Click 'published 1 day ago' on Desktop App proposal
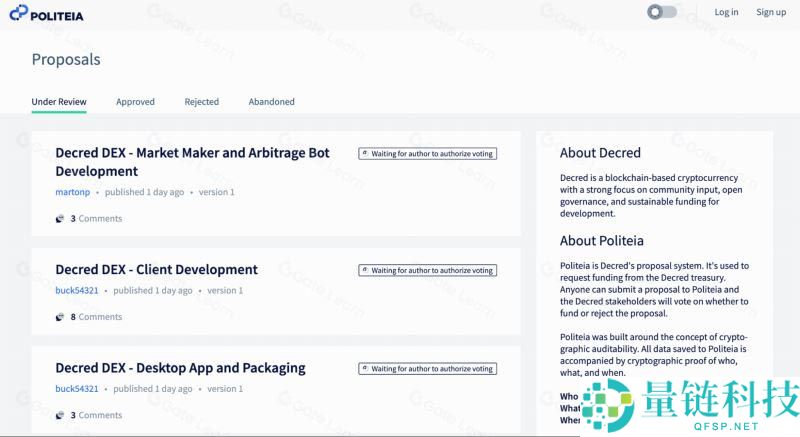This screenshot has width=800, height=437. pos(153,389)
